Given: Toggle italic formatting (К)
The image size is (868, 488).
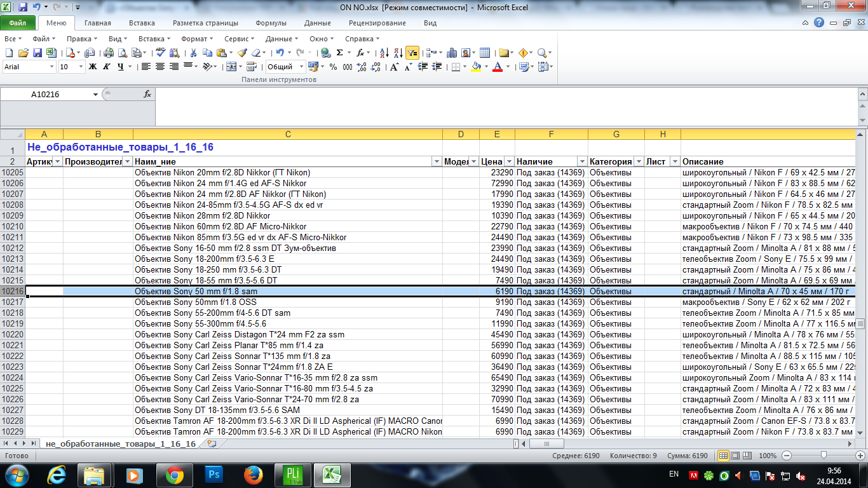Looking at the screenshot, I should point(107,67).
